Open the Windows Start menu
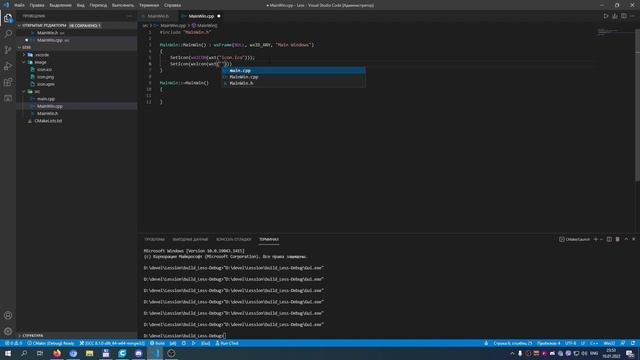Viewport: 640px width, 360px height. (8, 353)
